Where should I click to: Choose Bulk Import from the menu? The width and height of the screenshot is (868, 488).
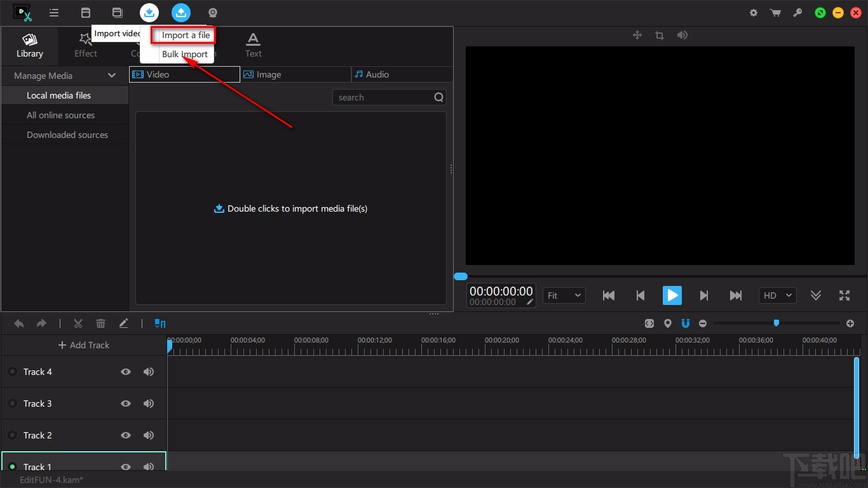tap(184, 54)
